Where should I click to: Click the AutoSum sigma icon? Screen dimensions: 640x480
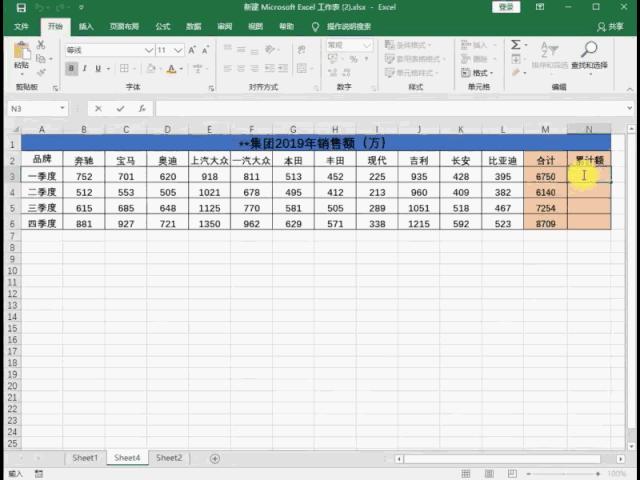pos(516,44)
